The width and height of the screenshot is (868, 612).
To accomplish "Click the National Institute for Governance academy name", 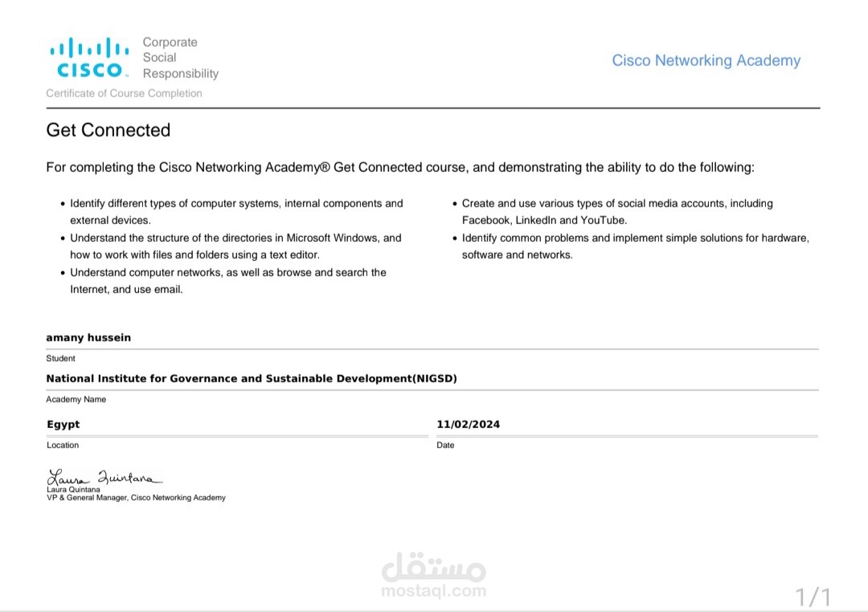I will pyautogui.click(x=252, y=378).
